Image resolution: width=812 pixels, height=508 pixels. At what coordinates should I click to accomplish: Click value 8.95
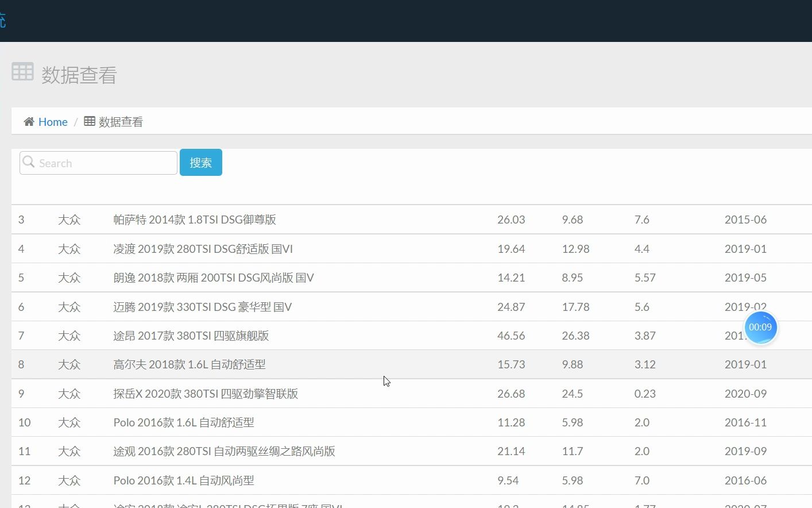tap(573, 278)
